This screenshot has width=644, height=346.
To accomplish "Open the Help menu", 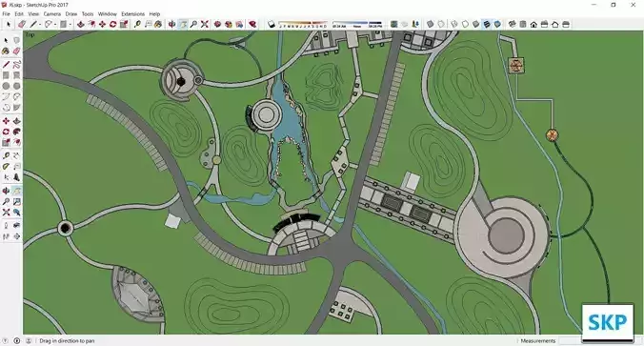I will coord(154,14).
